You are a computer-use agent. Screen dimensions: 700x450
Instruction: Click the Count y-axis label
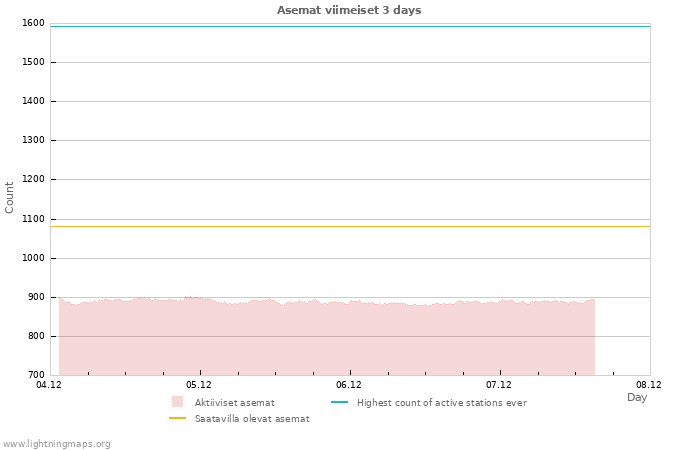[x=10, y=197]
